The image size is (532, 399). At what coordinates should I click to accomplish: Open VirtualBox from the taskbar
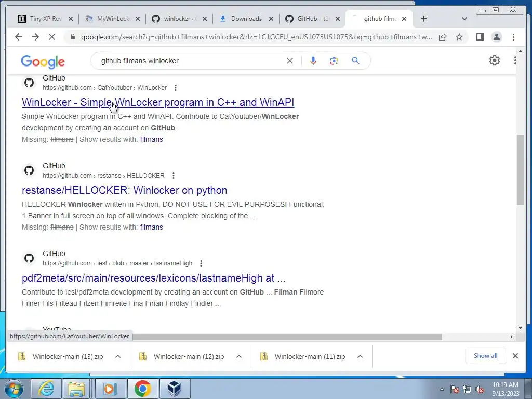pyautogui.click(x=174, y=389)
